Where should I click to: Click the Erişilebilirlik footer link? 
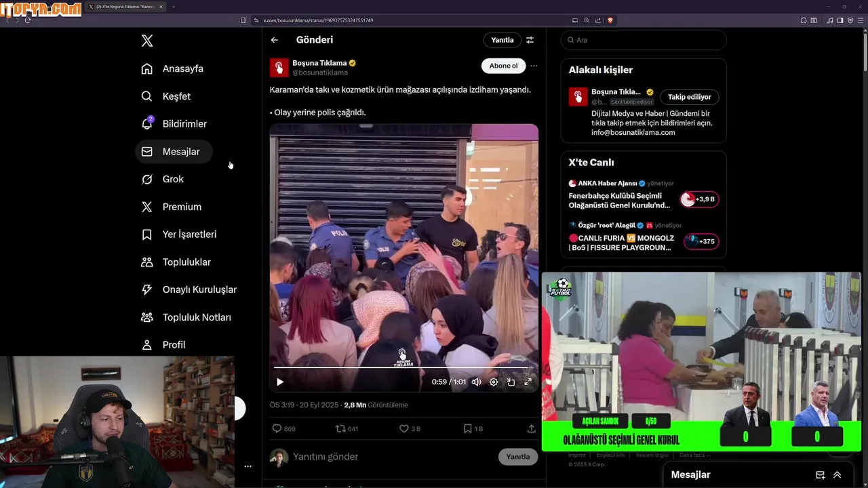[x=611, y=455]
